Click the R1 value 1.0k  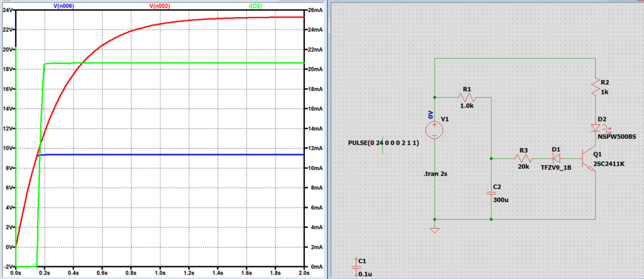[x=467, y=105]
